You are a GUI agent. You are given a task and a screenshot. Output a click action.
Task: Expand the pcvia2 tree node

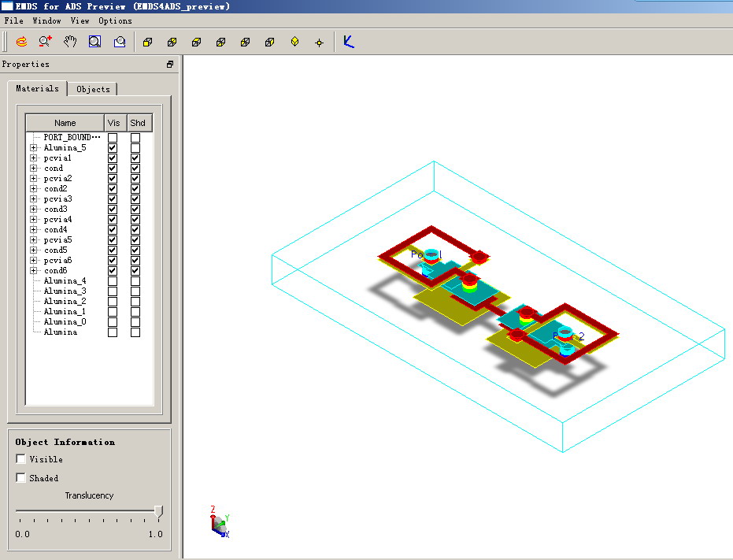coord(33,179)
